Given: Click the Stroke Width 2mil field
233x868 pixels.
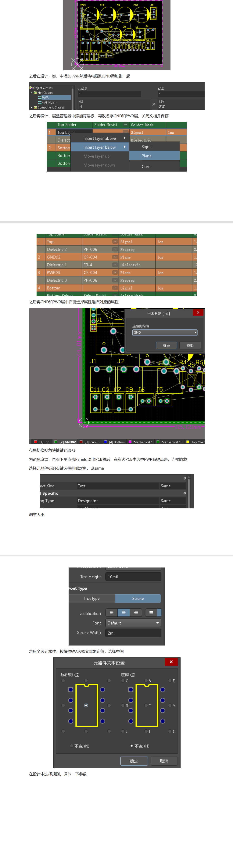Looking at the screenshot, I should [133, 633].
